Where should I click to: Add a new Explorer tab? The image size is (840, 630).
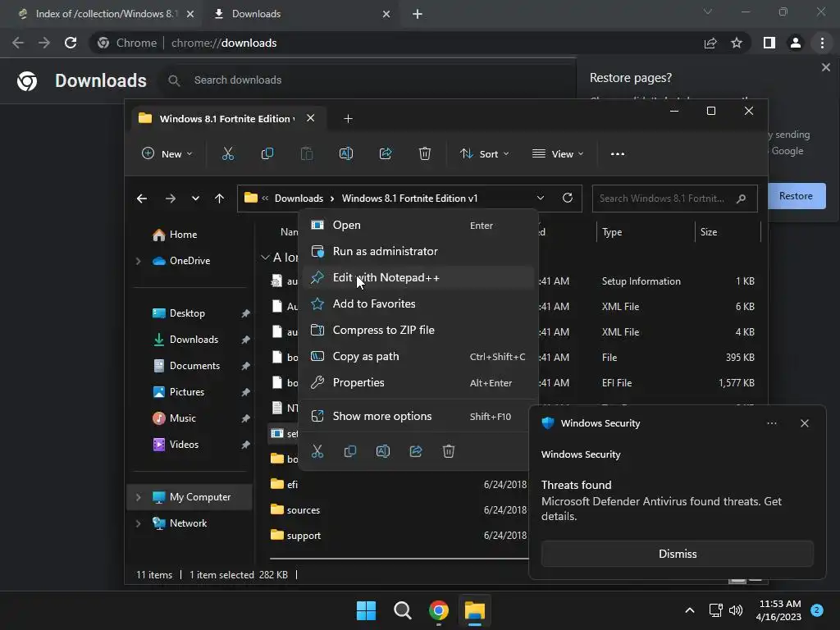click(x=348, y=118)
